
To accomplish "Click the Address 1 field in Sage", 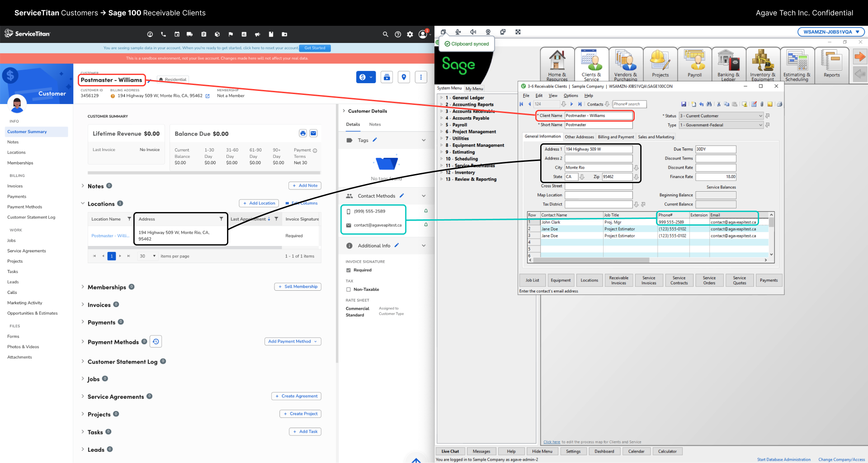I will tap(599, 149).
